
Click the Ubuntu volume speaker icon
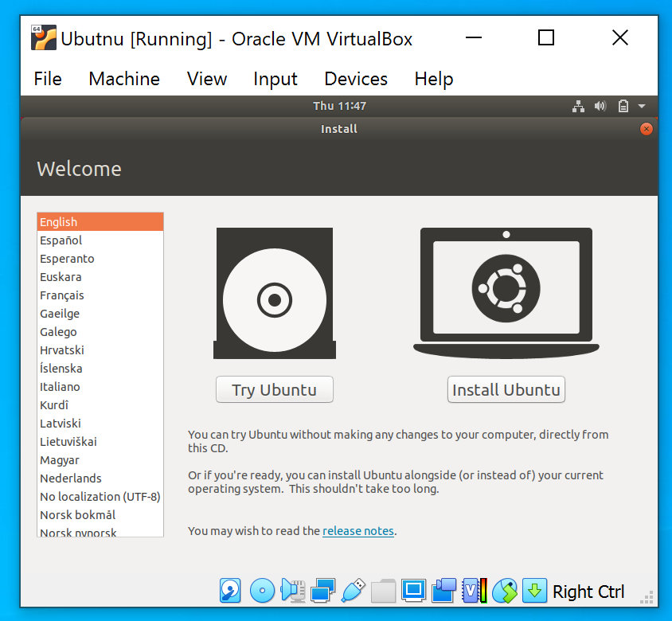(600, 106)
